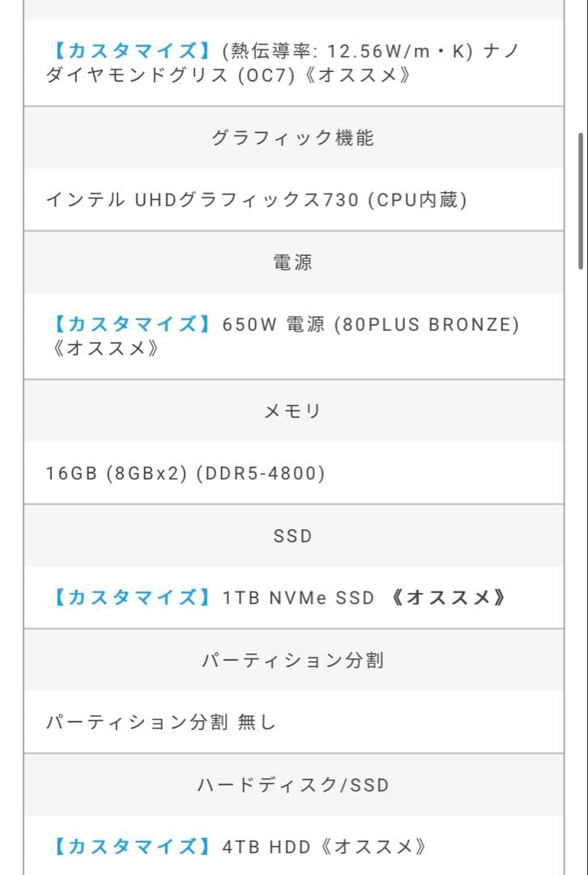Click the page's vertical scrollbar thumb
The image size is (588, 875).
pyautogui.click(x=580, y=201)
